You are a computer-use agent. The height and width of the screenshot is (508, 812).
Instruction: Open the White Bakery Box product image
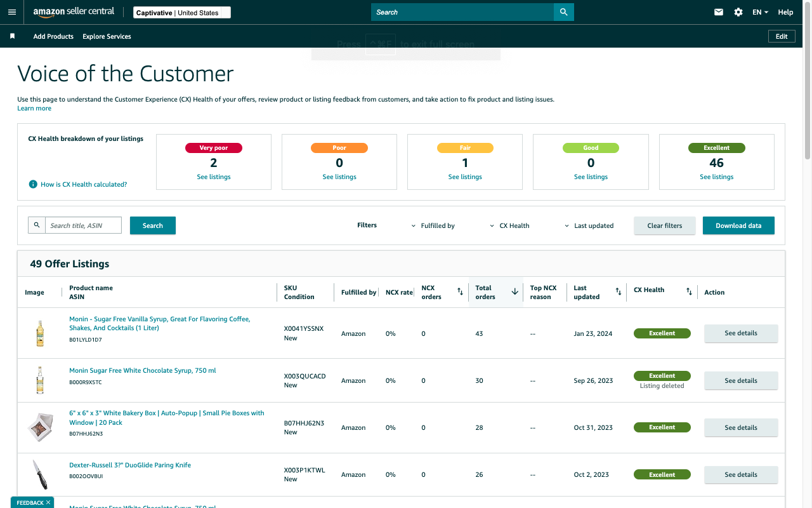click(x=40, y=427)
